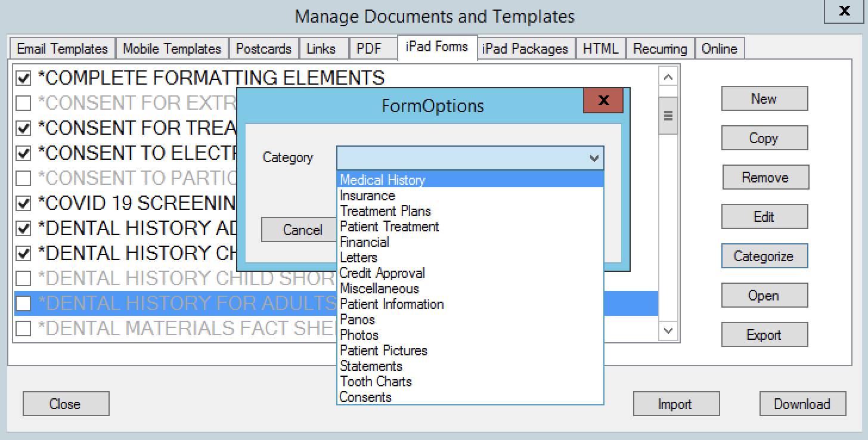Select Photos category option
This screenshot has height=440, width=868.
[x=470, y=335]
